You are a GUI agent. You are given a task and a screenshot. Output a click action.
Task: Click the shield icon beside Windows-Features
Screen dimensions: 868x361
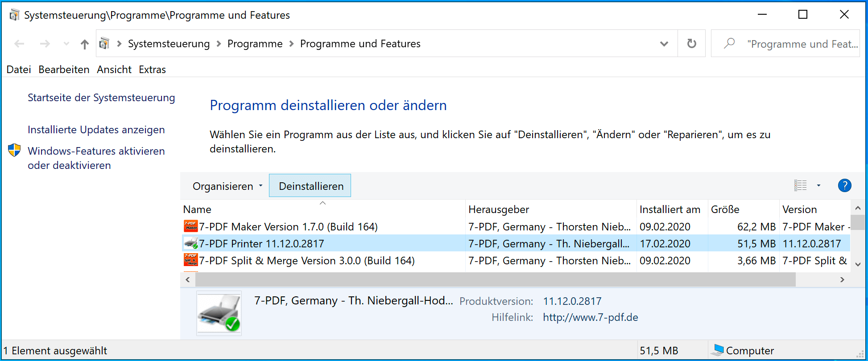14,150
